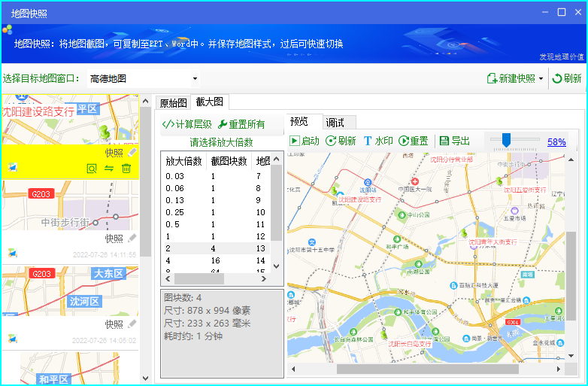Click the map-type icon in the highlighted snapshot

(13, 167)
